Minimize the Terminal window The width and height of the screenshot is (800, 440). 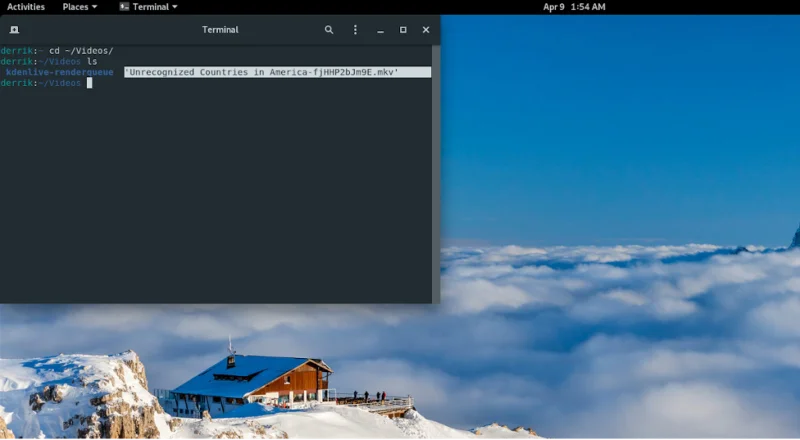tap(380, 30)
